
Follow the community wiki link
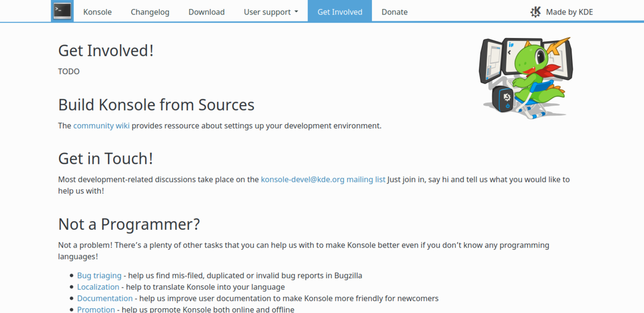pos(101,126)
